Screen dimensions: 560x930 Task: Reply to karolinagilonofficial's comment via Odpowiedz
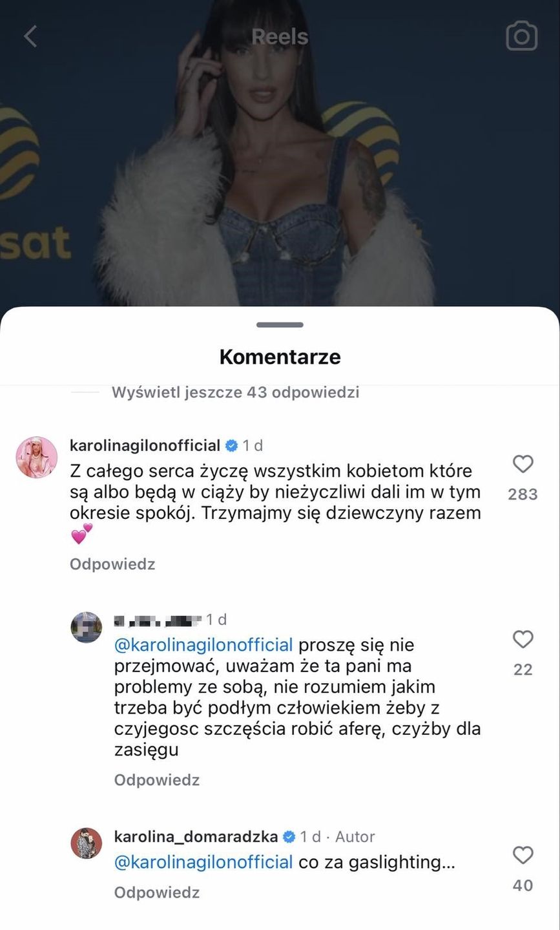112,564
